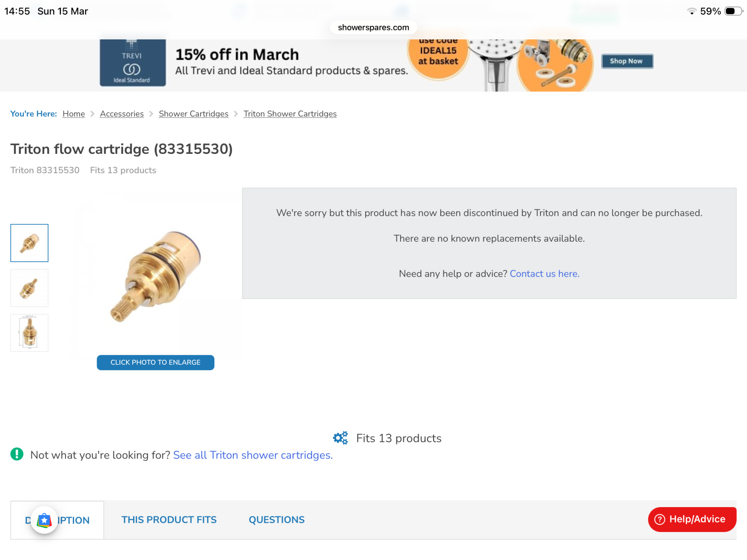Select the first cartridge thumbnail

pyautogui.click(x=29, y=243)
